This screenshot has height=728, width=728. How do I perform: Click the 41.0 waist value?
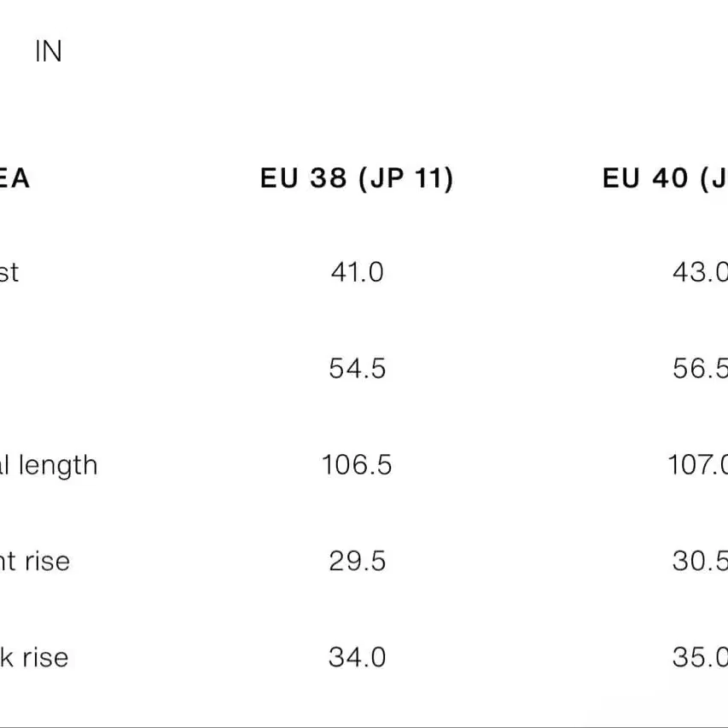point(357,272)
